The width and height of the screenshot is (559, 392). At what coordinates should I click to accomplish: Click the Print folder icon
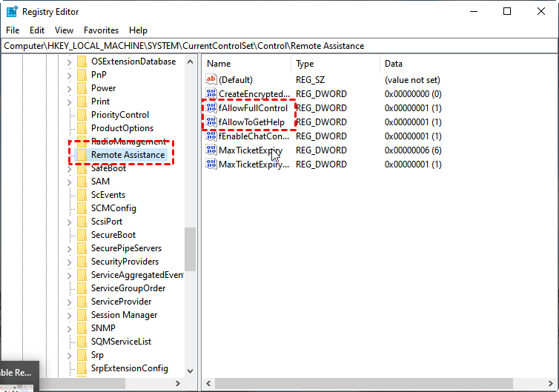point(82,102)
